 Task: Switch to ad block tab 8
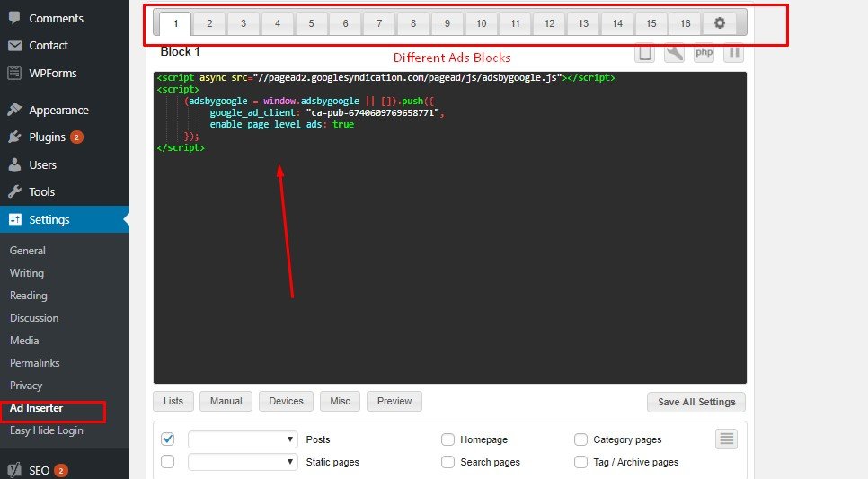point(413,23)
